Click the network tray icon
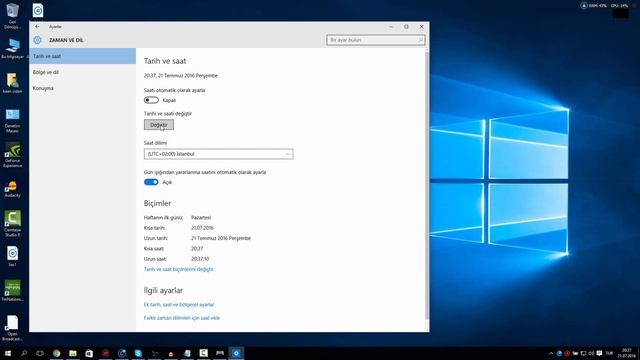Image resolution: width=640 pixels, height=360 pixels. pos(583,353)
